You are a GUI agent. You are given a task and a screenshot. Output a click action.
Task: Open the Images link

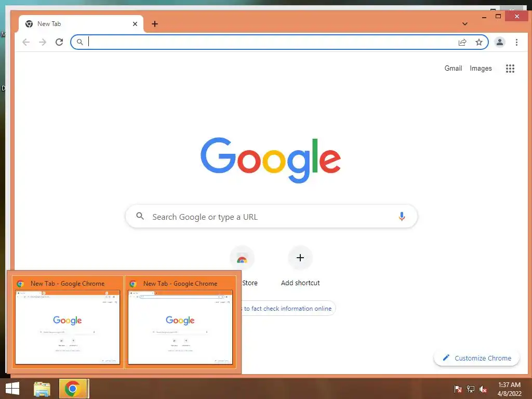pyautogui.click(x=481, y=68)
